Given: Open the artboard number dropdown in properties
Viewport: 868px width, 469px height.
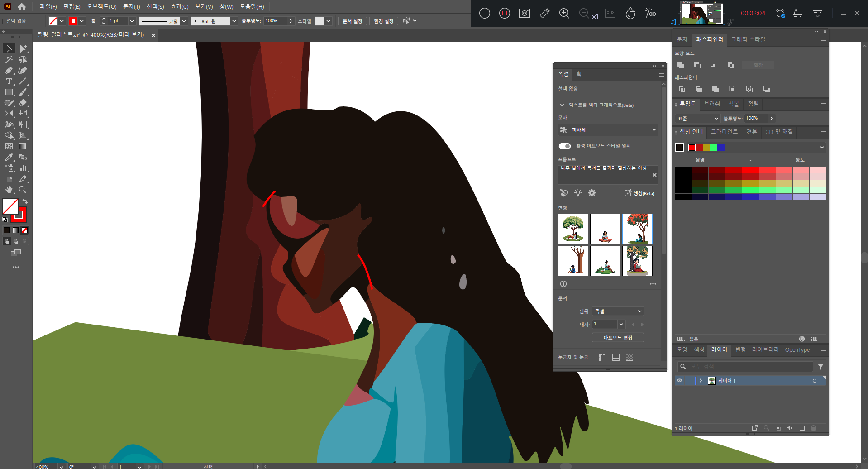Looking at the screenshot, I should (621, 324).
